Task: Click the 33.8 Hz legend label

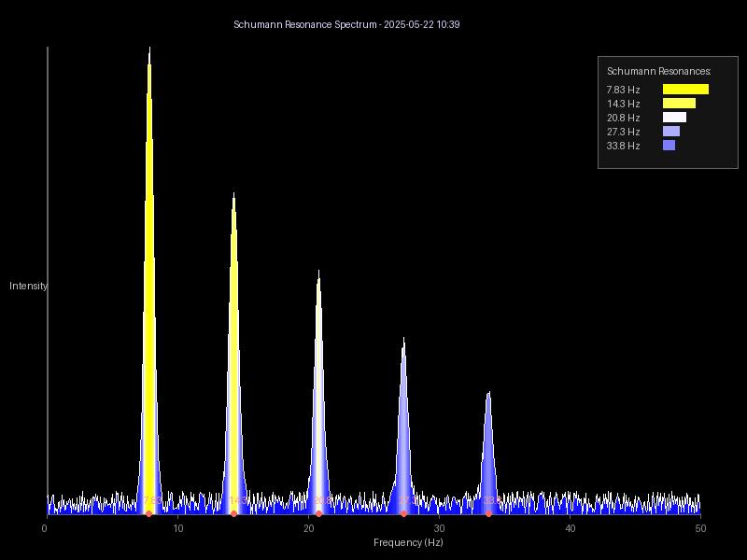Action: (x=623, y=146)
